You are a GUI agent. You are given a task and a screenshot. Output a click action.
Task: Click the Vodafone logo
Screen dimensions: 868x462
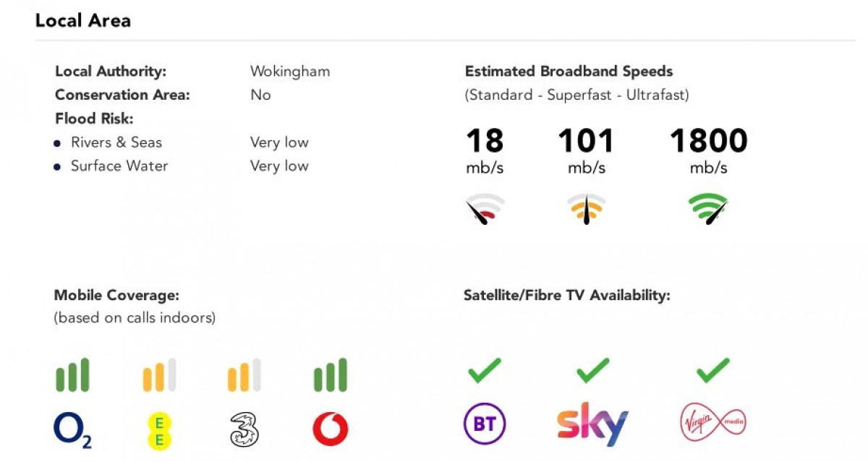point(330,429)
